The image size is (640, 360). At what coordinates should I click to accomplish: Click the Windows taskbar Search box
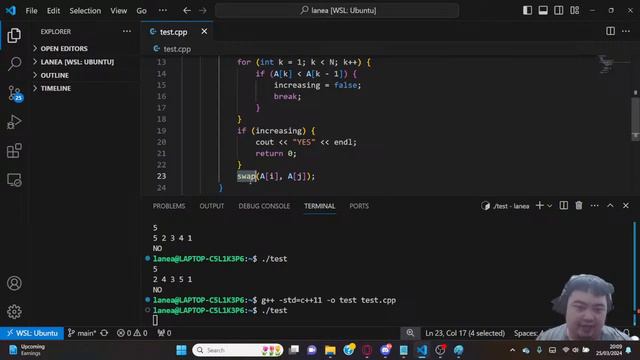tap(238, 350)
